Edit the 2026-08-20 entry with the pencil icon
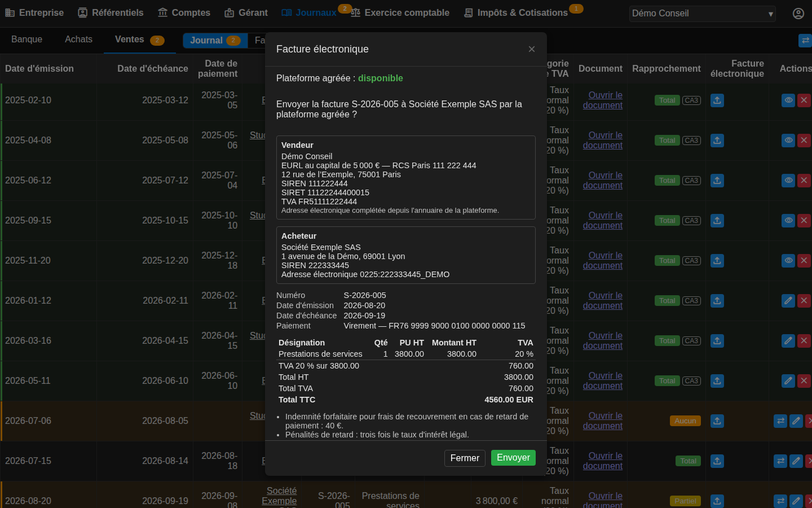The height and width of the screenshot is (508, 812). pyautogui.click(x=796, y=501)
